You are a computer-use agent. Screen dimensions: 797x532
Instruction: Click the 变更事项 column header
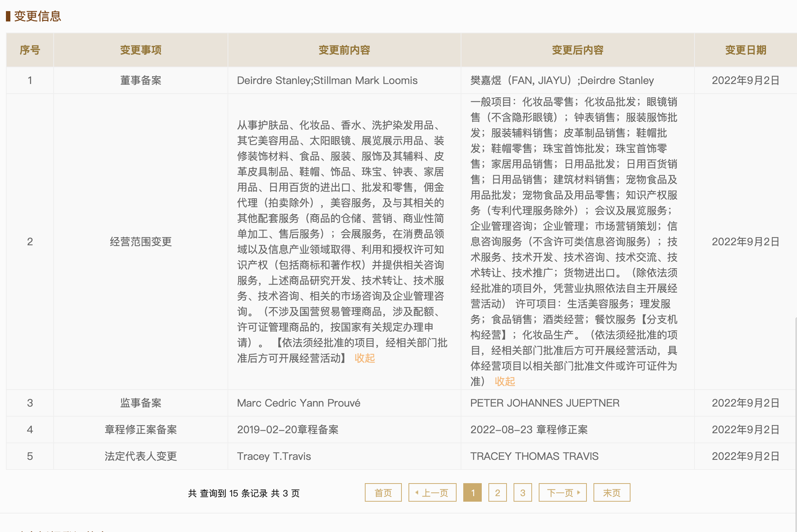click(141, 50)
